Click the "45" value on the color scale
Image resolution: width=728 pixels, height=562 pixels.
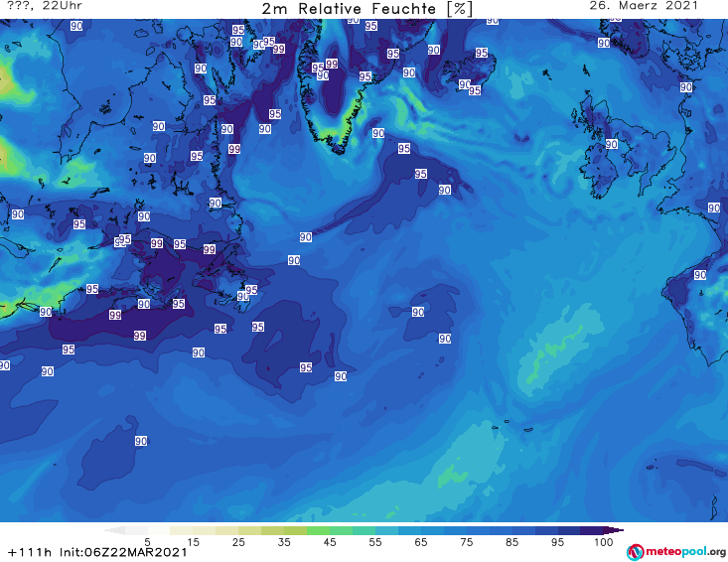click(330, 542)
